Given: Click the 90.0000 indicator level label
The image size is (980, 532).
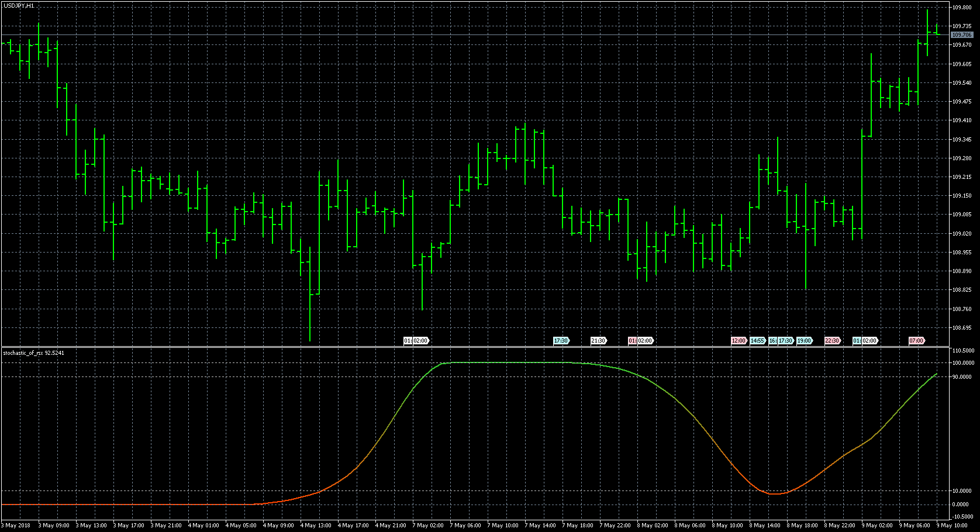Looking at the screenshot, I should (963, 377).
